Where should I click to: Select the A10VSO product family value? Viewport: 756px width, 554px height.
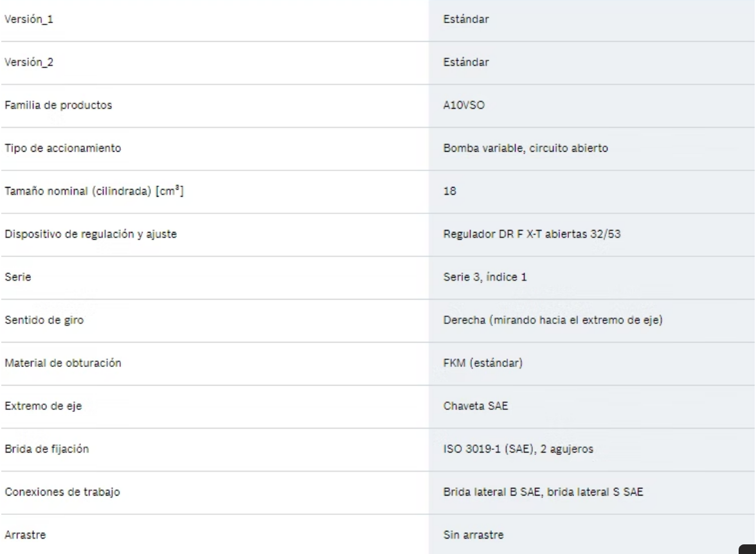coord(460,105)
